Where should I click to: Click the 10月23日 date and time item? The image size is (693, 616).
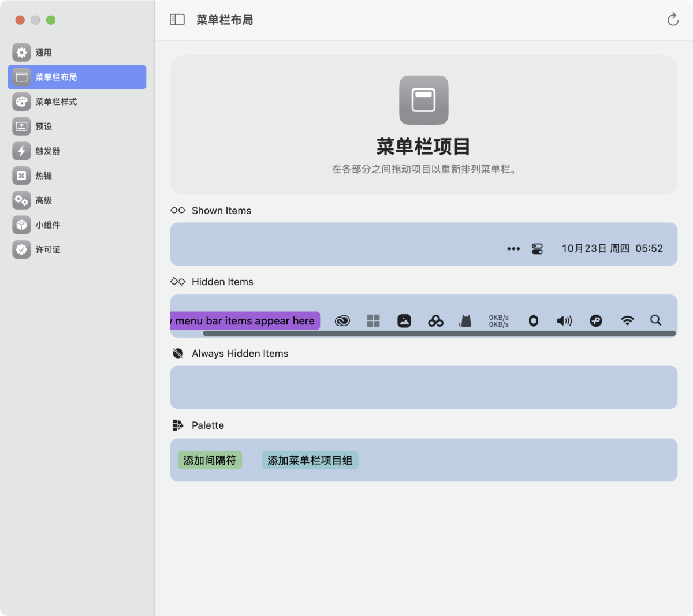click(x=612, y=248)
